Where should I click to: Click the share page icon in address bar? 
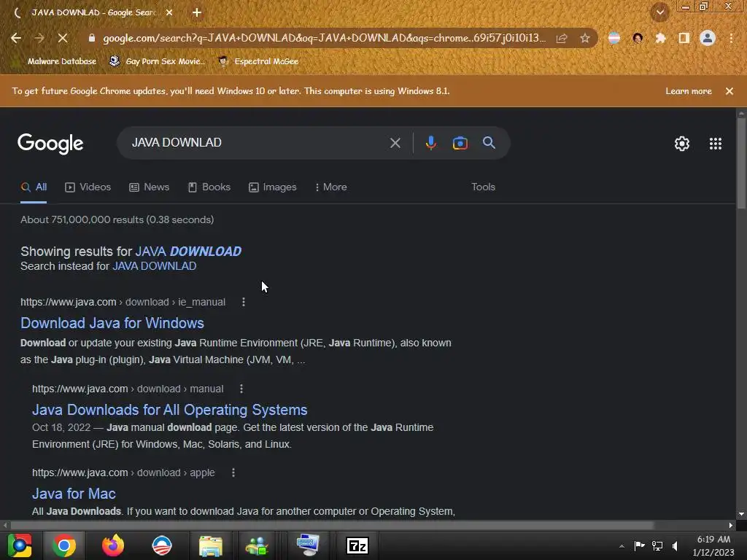562,38
